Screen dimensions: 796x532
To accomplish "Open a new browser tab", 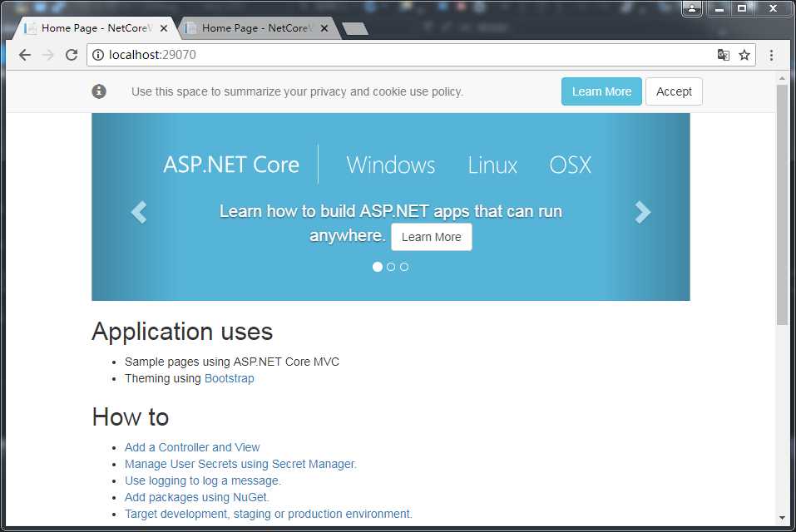I will (355, 29).
